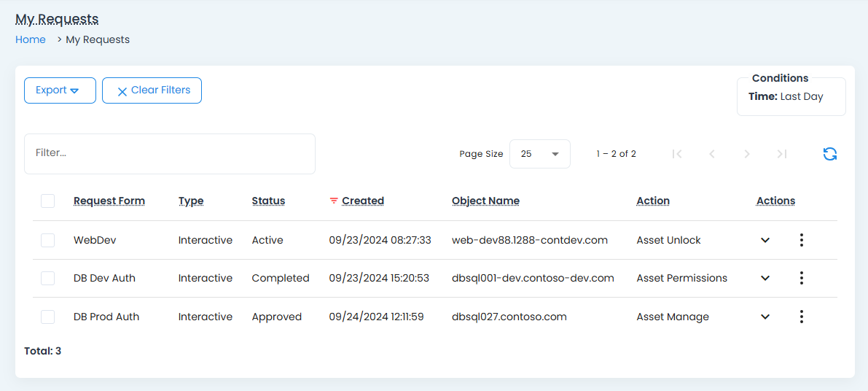Image resolution: width=868 pixels, height=391 pixels.
Task: Open three-dot menu for DB Dev Auth
Action: coord(801,278)
